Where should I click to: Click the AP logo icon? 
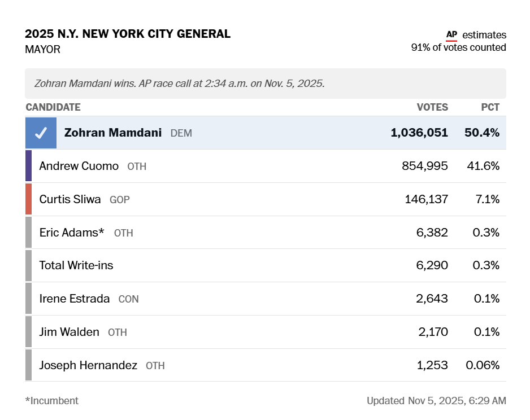(451, 35)
